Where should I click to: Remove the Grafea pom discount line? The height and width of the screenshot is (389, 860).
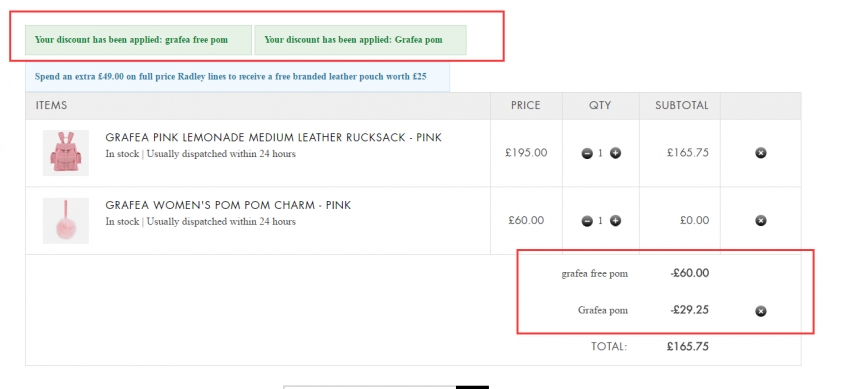click(761, 311)
